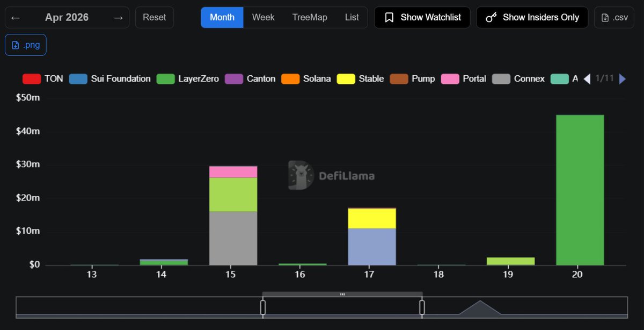The height and width of the screenshot is (330, 644).
Task: Switch to Week view
Action: pyautogui.click(x=263, y=18)
